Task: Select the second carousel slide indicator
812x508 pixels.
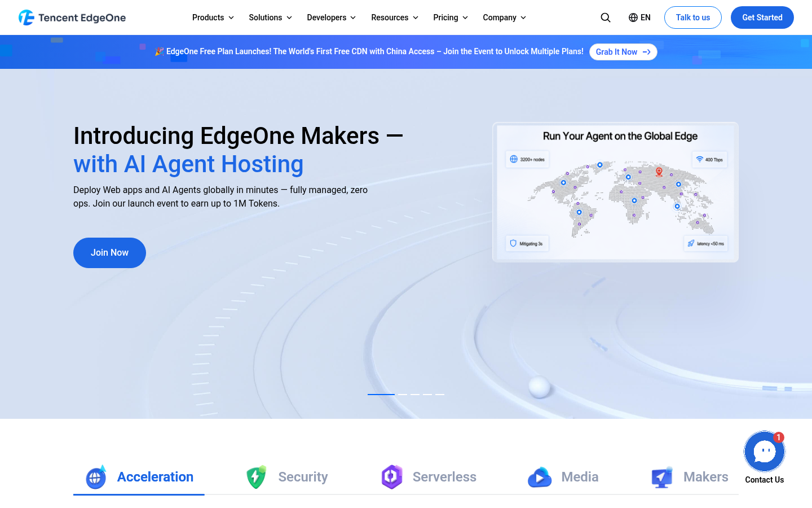Action: click(403, 394)
